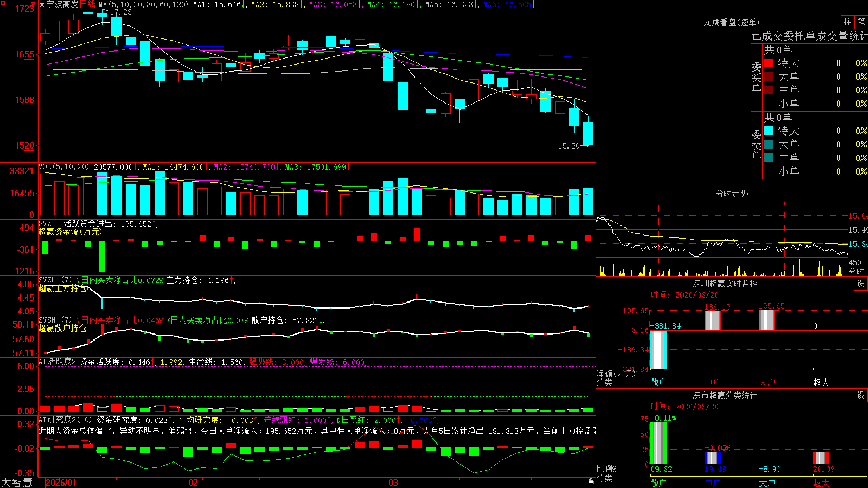Click the MA3: 16.053 magenta value
This screenshot has height=488, width=868.
point(335,4)
